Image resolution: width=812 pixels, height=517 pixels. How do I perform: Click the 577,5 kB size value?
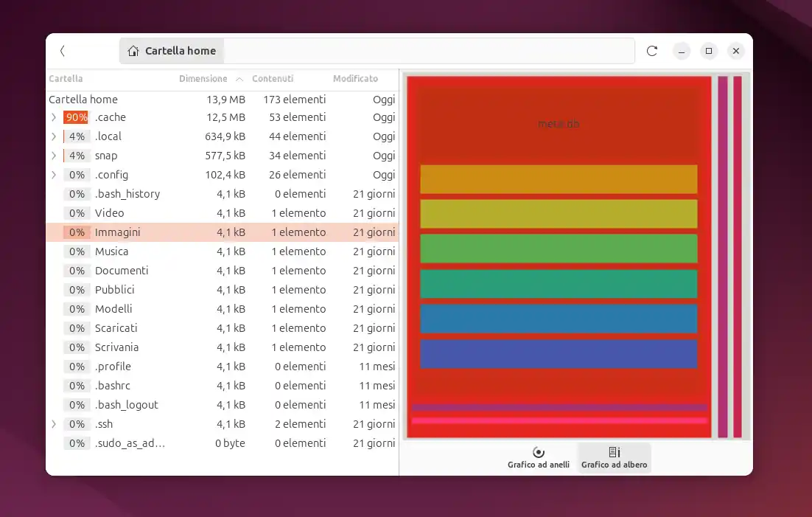(x=225, y=156)
